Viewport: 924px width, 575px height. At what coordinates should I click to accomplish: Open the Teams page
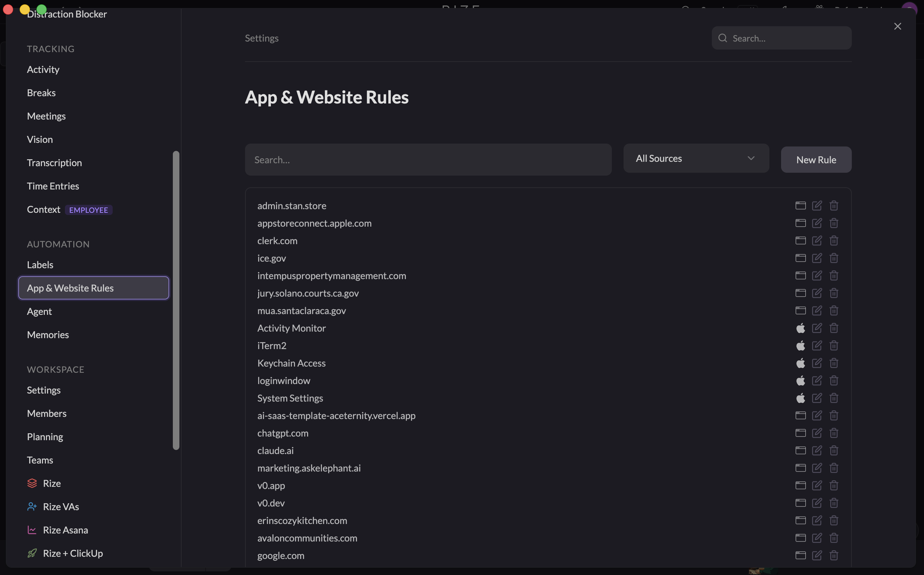tap(40, 460)
